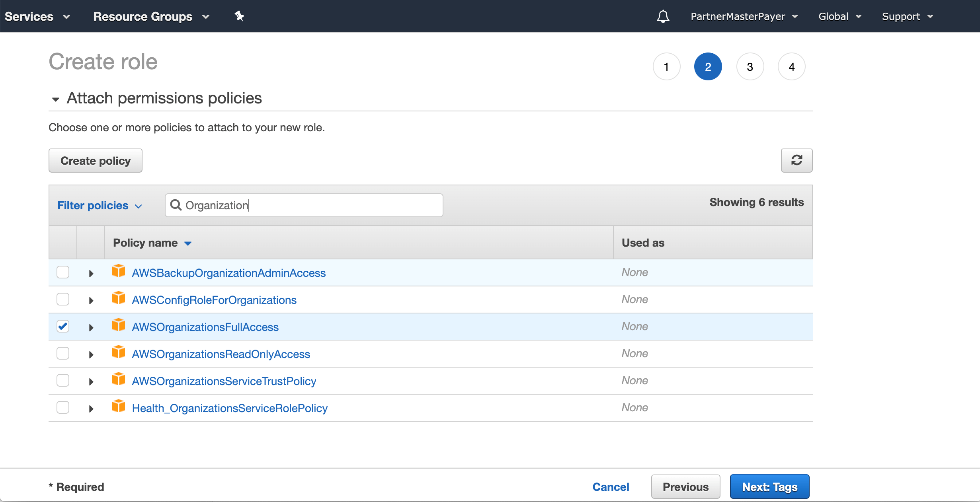Expand AWSOrganizationsFullAccess policy details arrow
Viewport: 980px width, 502px height.
click(x=91, y=327)
